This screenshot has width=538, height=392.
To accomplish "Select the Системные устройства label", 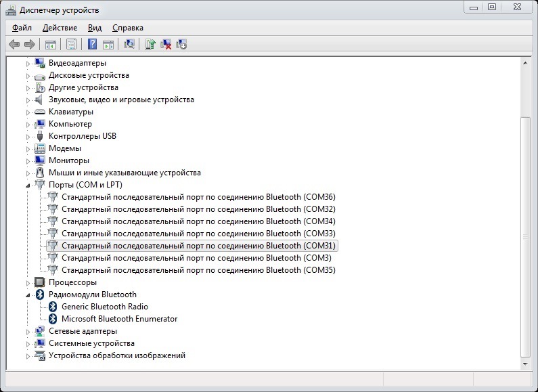I will tap(91, 343).
